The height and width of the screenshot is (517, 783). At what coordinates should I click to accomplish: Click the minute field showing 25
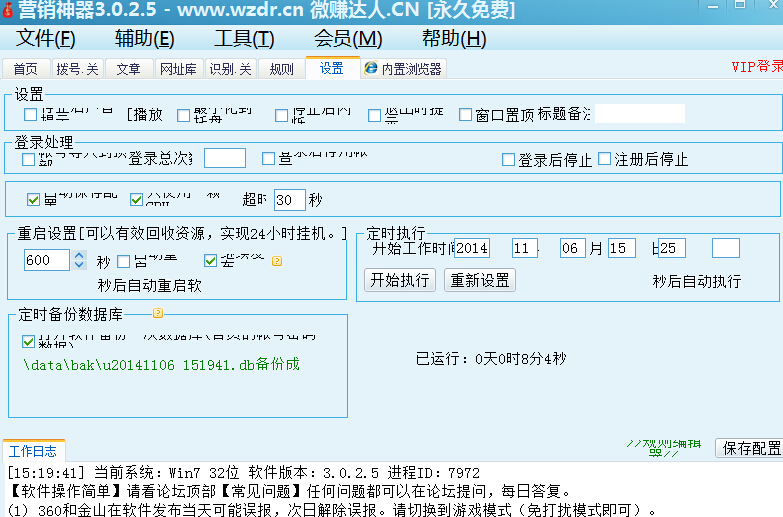click(x=672, y=248)
